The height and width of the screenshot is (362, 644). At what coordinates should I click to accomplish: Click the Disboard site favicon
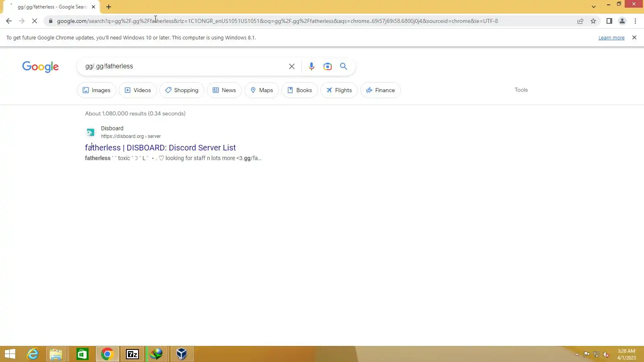click(x=91, y=132)
